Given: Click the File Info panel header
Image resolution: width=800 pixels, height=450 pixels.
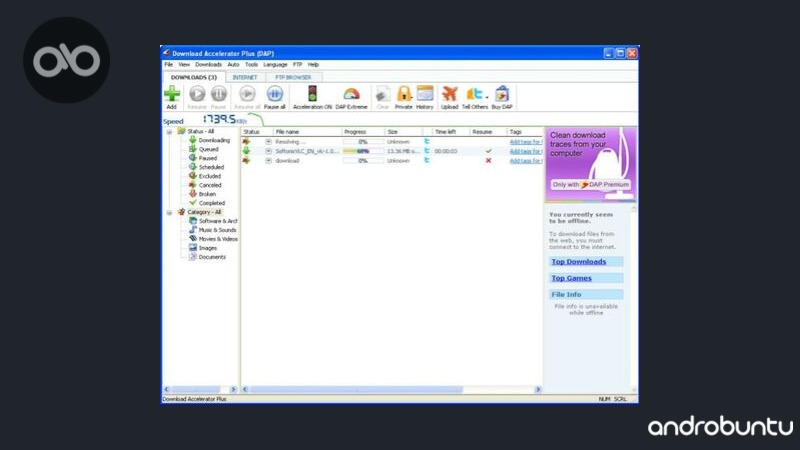Looking at the screenshot, I should (x=586, y=294).
